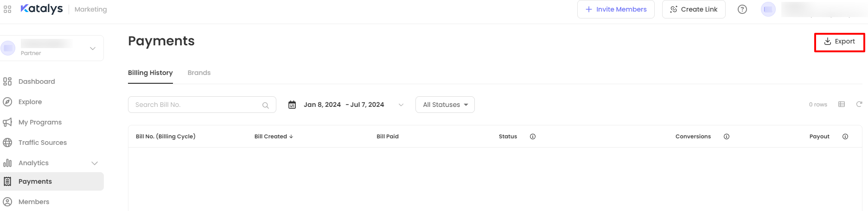
Task: Open the All Statuses dropdown
Action: point(445,105)
